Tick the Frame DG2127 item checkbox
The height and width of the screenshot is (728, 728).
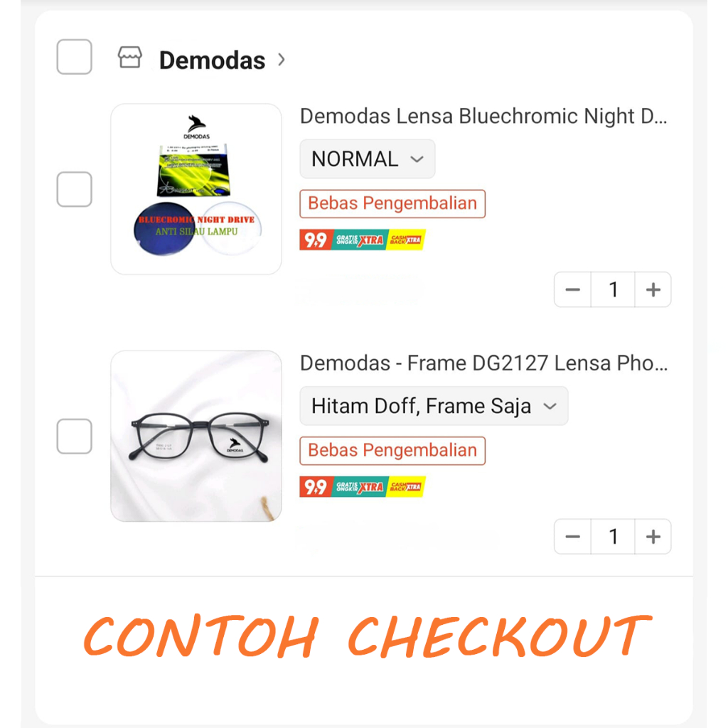(74, 437)
